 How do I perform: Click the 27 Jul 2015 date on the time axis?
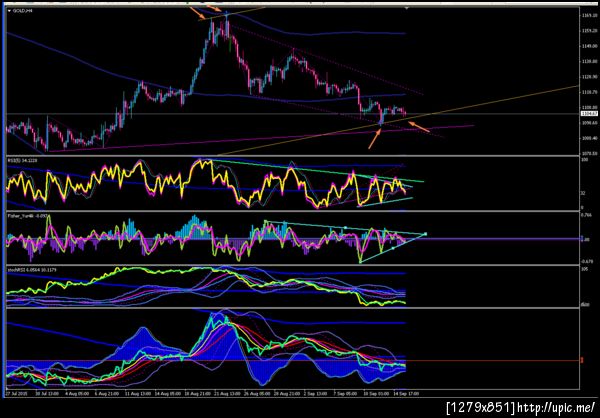click(18, 393)
